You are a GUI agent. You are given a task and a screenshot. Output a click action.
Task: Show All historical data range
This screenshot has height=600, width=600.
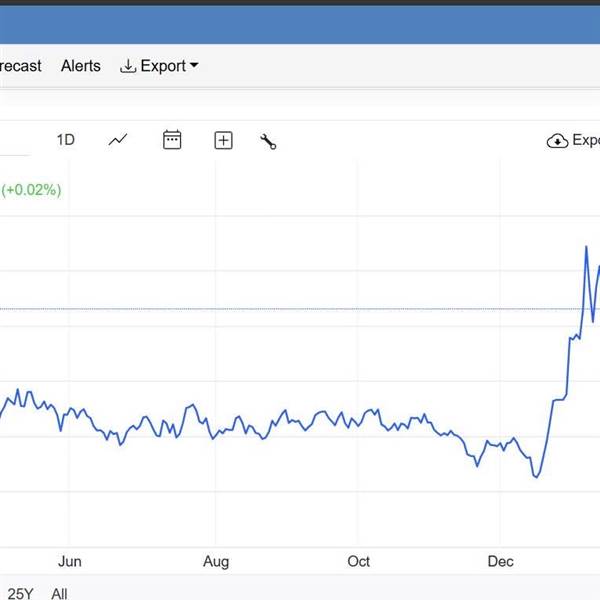[x=59, y=594]
